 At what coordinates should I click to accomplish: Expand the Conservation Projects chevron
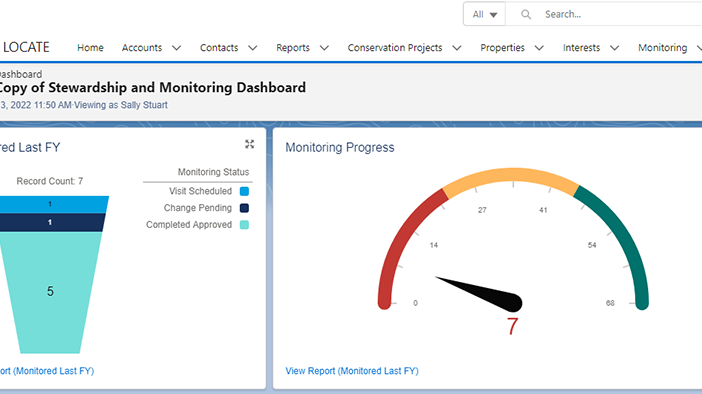click(457, 48)
